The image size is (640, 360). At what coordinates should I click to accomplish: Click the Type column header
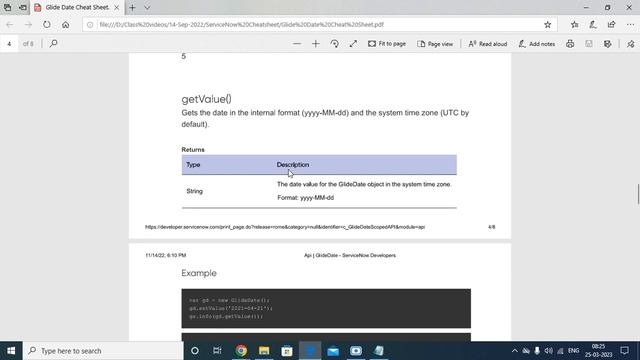(x=193, y=165)
